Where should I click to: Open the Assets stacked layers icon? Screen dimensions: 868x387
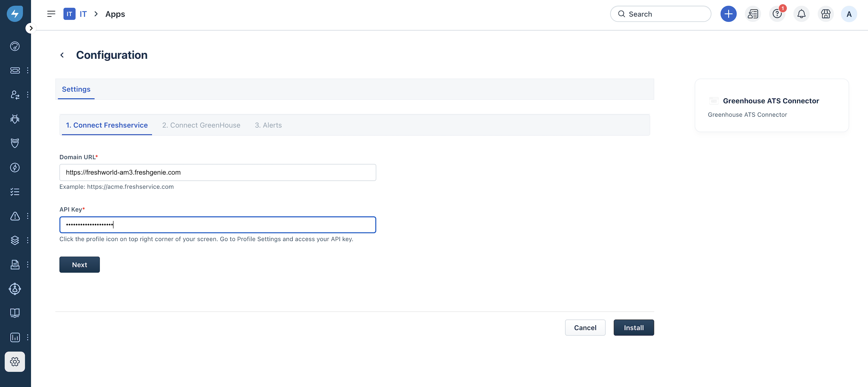click(15, 240)
